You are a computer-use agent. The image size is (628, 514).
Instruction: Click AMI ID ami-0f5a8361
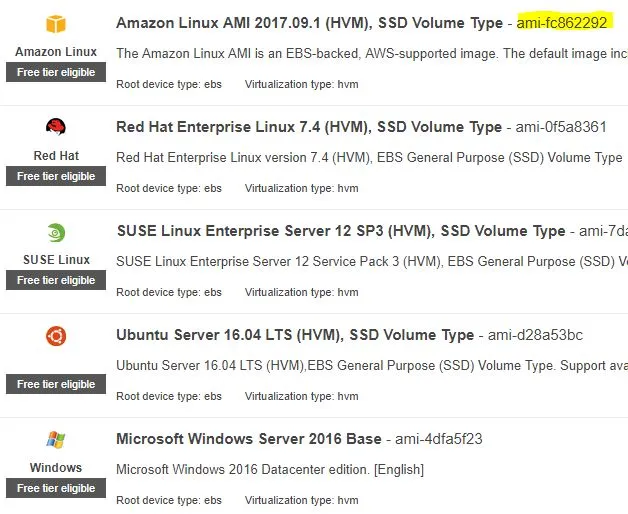coord(561,127)
